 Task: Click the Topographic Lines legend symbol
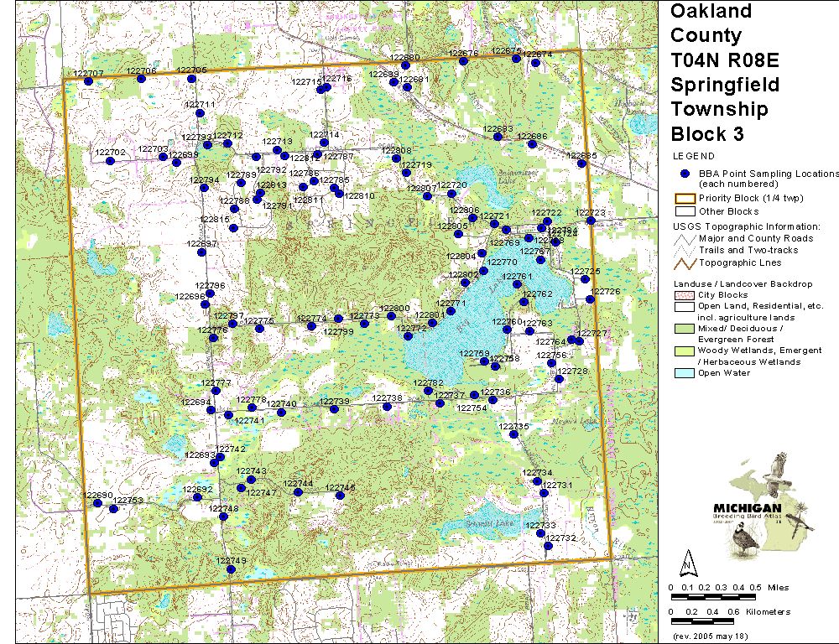point(685,262)
